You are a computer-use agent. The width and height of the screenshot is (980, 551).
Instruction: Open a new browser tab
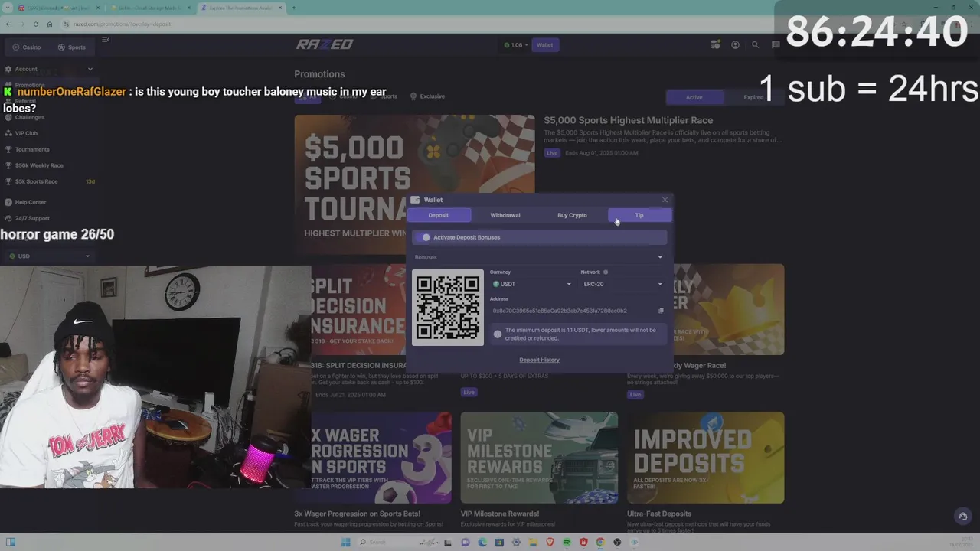click(x=294, y=8)
